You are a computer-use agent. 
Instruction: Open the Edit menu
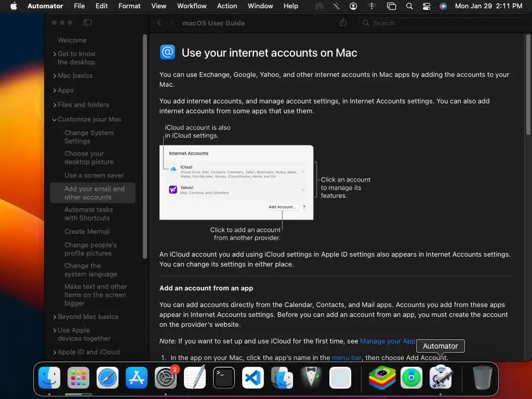point(101,6)
